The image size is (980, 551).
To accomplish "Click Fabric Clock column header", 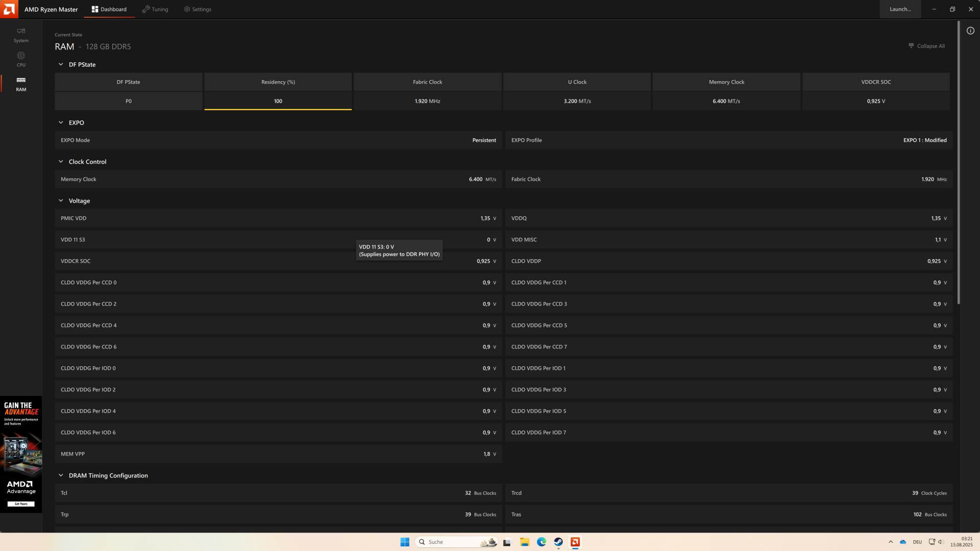I will [x=428, y=82].
